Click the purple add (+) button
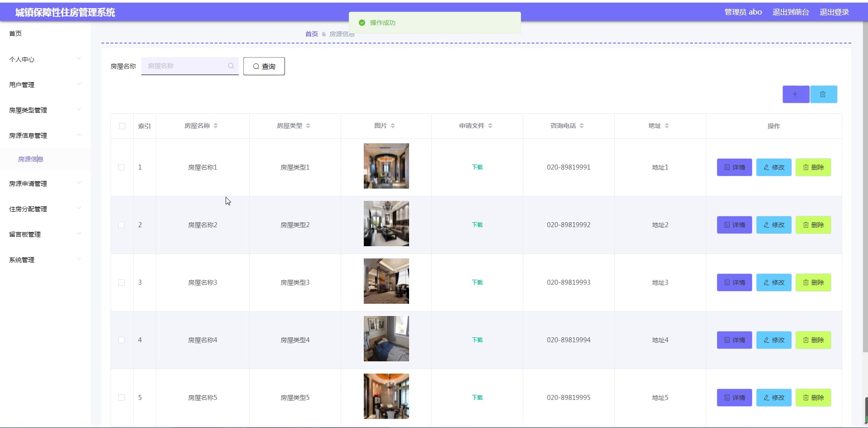868x428 pixels. [x=796, y=94]
